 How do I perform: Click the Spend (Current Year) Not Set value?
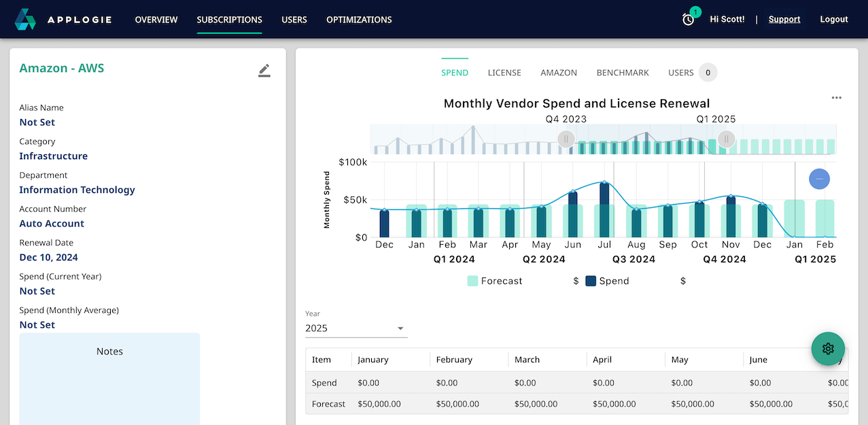tap(37, 291)
